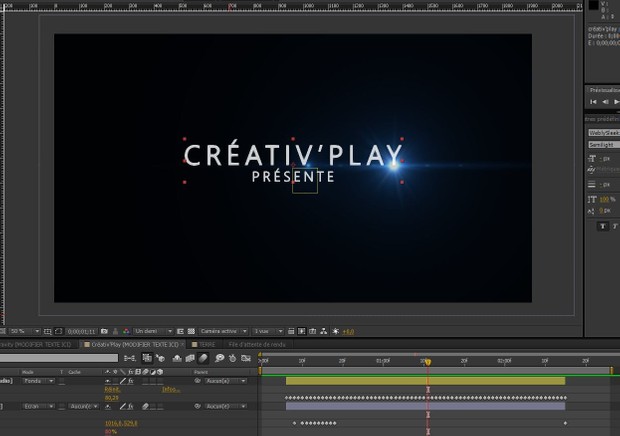Open the '1 vue' layout dropdown
620x436 pixels.
pyautogui.click(x=268, y=331)
